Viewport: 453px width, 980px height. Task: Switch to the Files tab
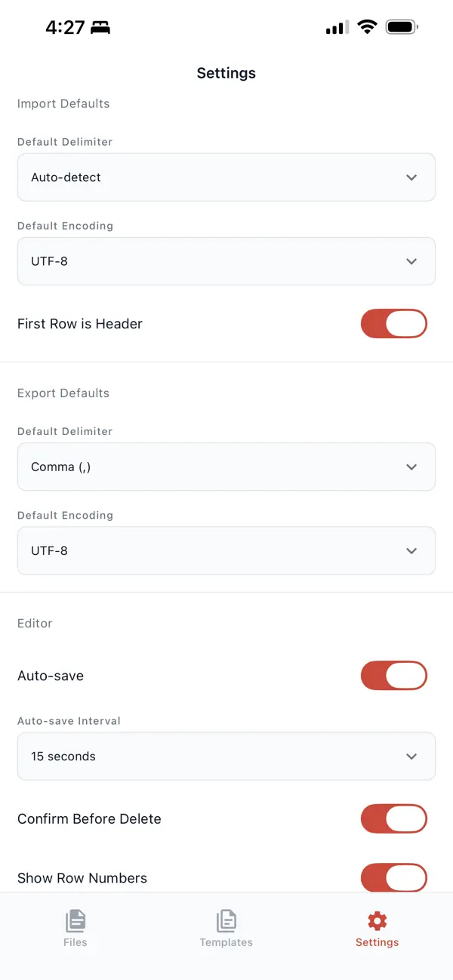click(75, 929)
